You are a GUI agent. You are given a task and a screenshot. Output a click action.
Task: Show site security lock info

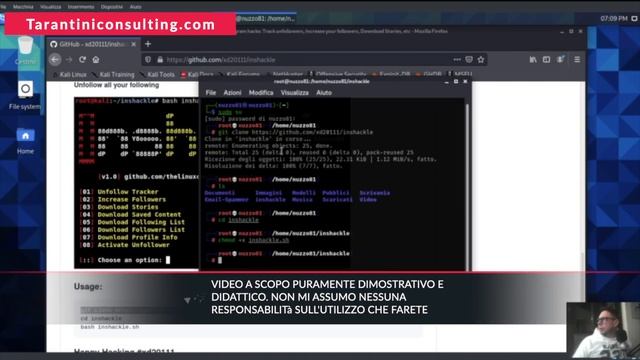tap(160, 60)
